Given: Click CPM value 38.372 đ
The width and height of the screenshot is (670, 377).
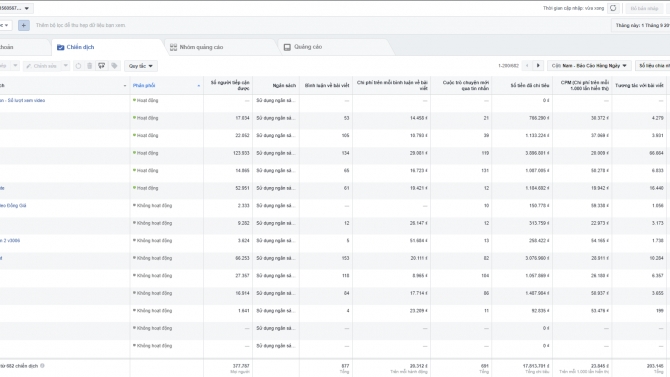Looking at the screenshot, I should pos(600,118).
